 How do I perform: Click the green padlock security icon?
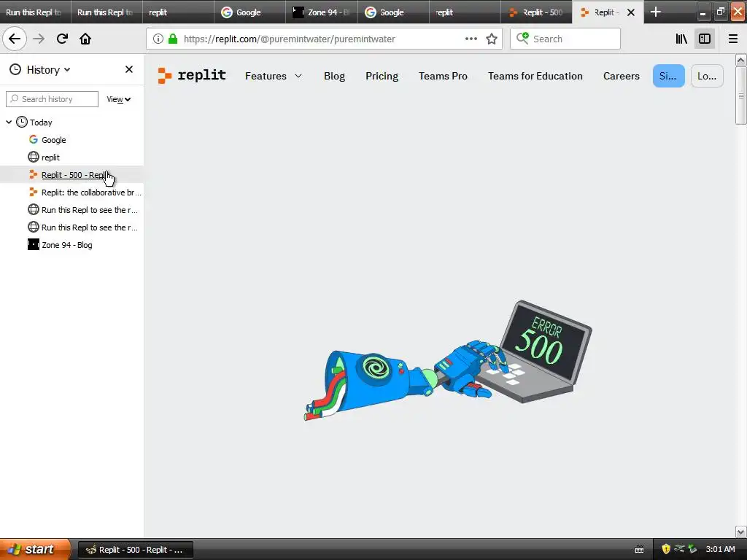click(173, 39)
